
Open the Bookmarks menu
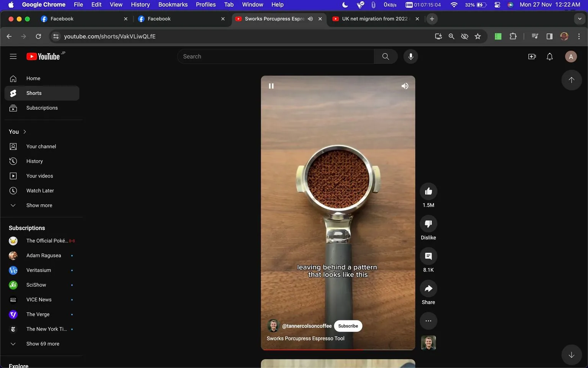173,5
